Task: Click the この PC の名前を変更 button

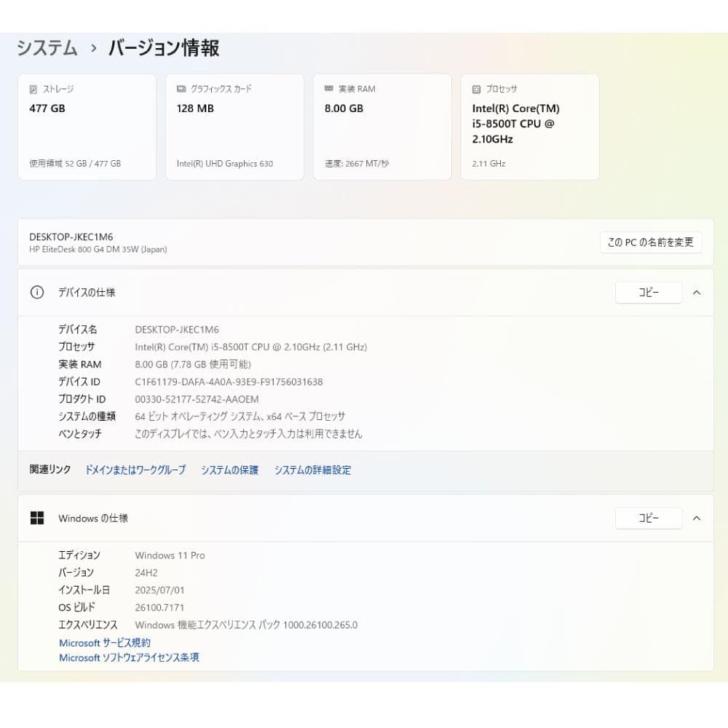Action: [x=651, y=242]
